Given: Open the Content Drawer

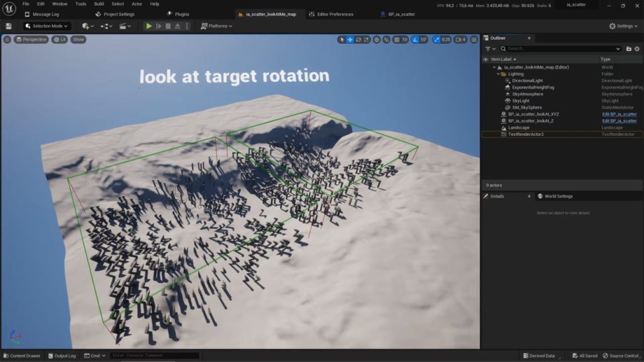Looking at the screenshot, I should tap(21, 356).
